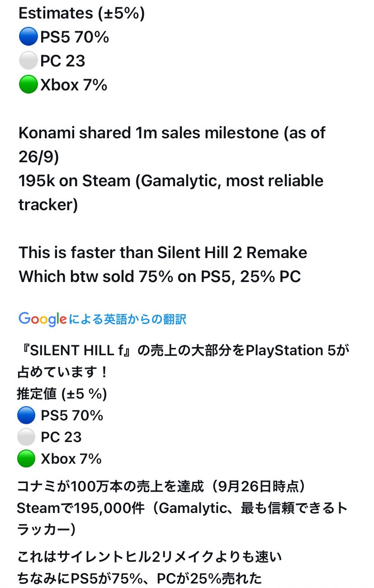Tap the これはサイレントヒル2リメイクよりも速い line

pyautogui.click(x=149, y=557)
